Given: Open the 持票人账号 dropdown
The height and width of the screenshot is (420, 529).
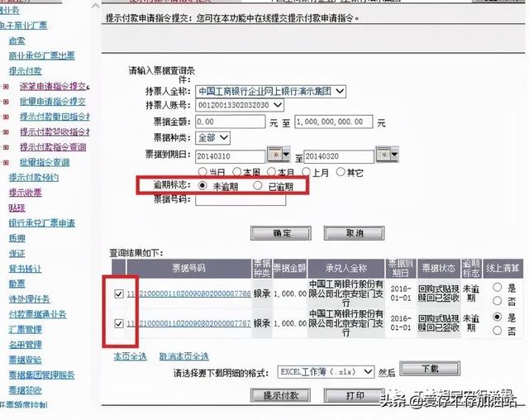Looking at the screenshot, I should [240, 105].
